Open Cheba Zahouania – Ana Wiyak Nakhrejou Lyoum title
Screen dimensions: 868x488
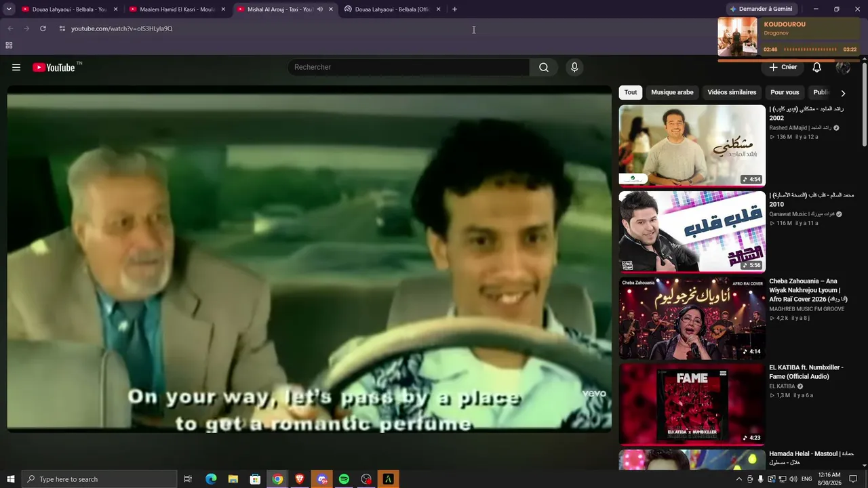(x=808, y=290)
